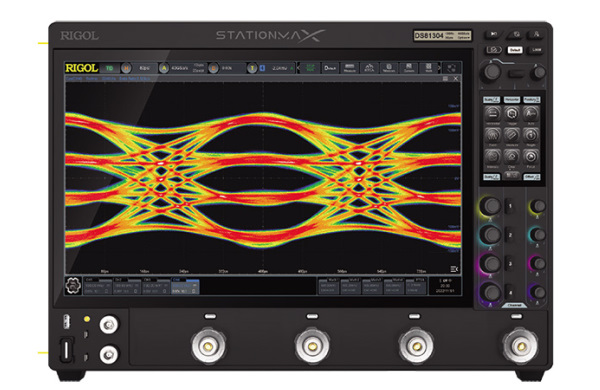
Task: Close the eye diagram window with X
Action: coord(456,78)
